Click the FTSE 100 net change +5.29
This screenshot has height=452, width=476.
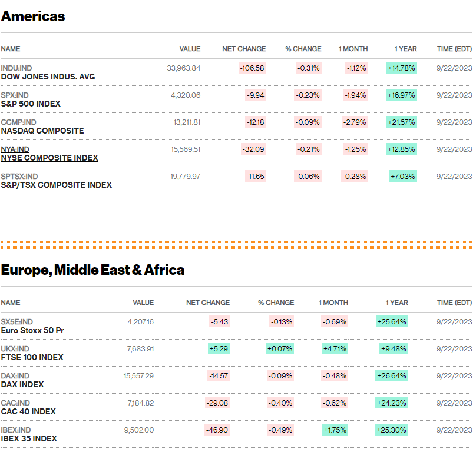[219, 348]
